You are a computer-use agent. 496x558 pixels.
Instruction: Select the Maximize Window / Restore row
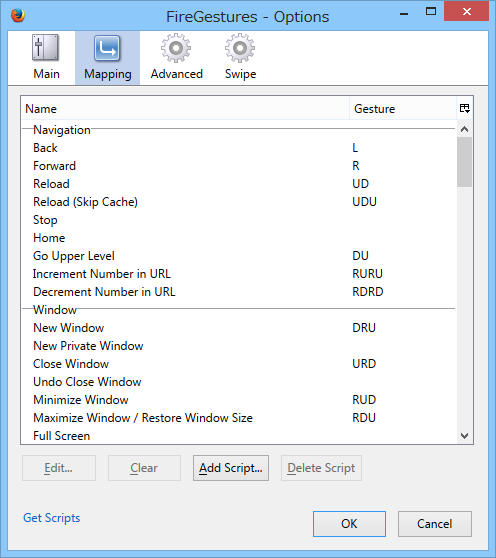pyautogui.click(x=239, y=418)
